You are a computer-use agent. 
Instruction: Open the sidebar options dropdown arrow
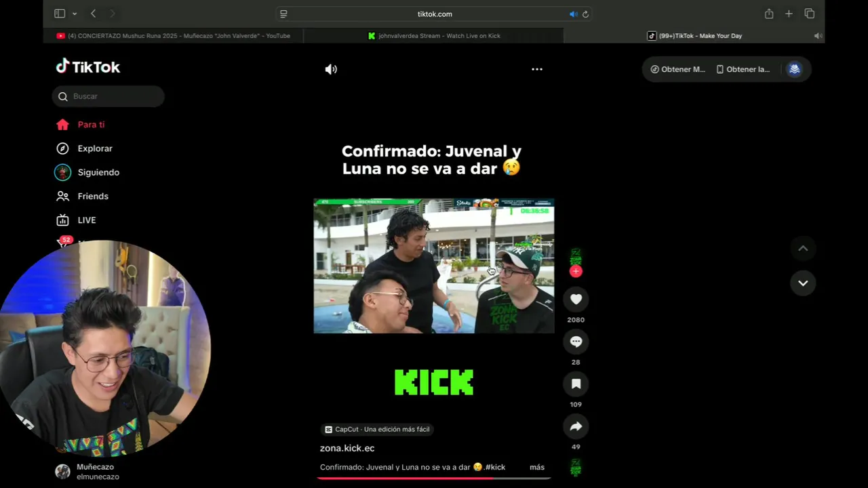click(75, 14)
